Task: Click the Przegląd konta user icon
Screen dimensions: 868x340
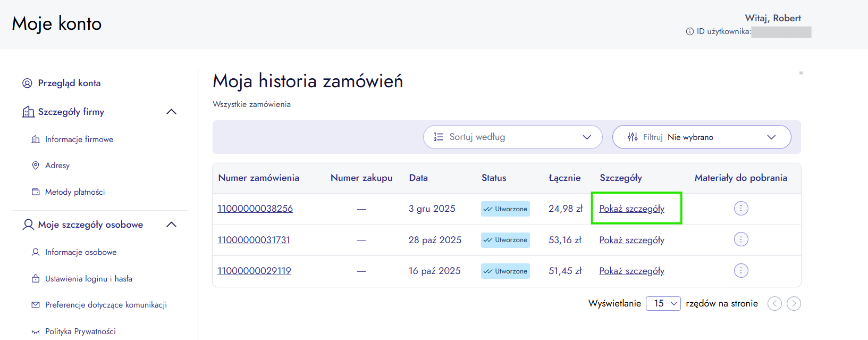Action: (27, 83)
